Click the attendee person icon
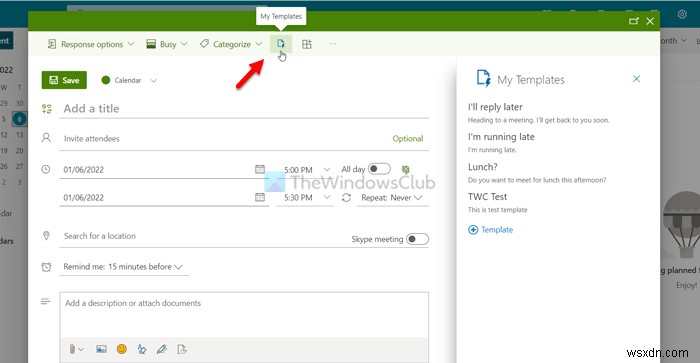Screen dimensions: 700x363 (46, 138)
